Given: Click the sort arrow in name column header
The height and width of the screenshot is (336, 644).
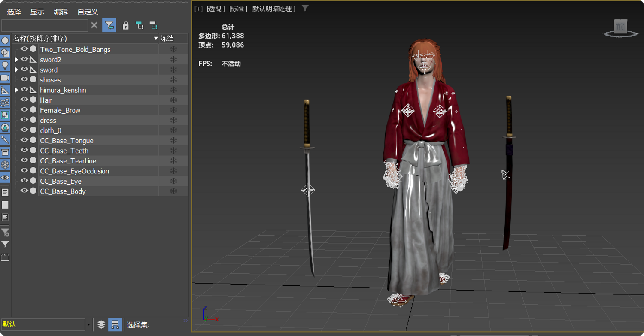Looking at the screenshot, I should click(155, 39).
